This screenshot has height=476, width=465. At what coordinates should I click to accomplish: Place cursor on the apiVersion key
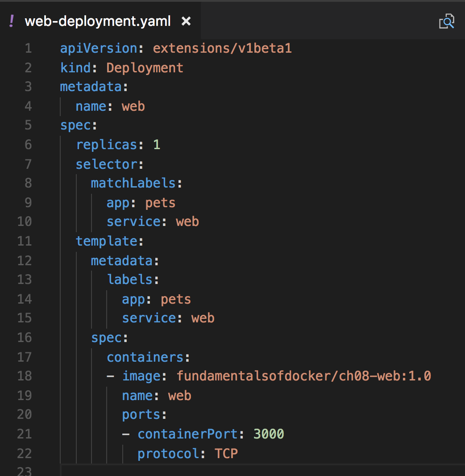pos(99,49)
